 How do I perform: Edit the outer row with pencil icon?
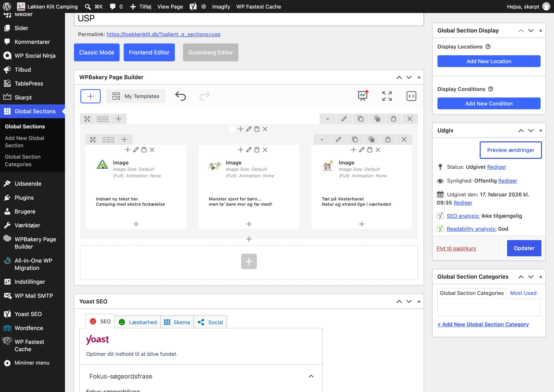click(x=344, y=119)
